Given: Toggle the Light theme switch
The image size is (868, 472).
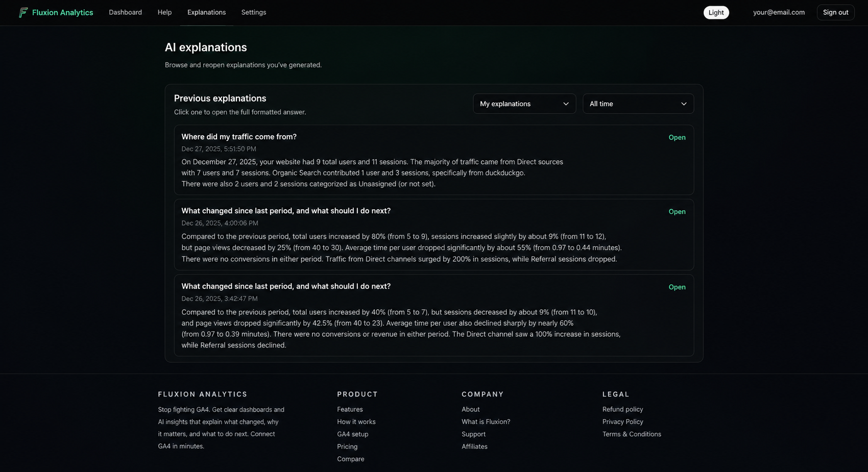Looking at the screenshot, I should [716, 13].
